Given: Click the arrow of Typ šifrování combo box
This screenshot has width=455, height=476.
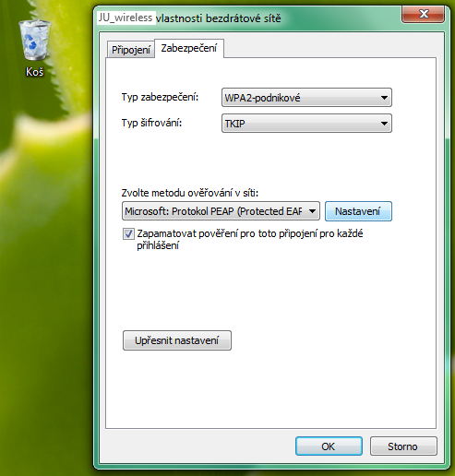Looking at the screenshot, I should [x=384, y=124].
